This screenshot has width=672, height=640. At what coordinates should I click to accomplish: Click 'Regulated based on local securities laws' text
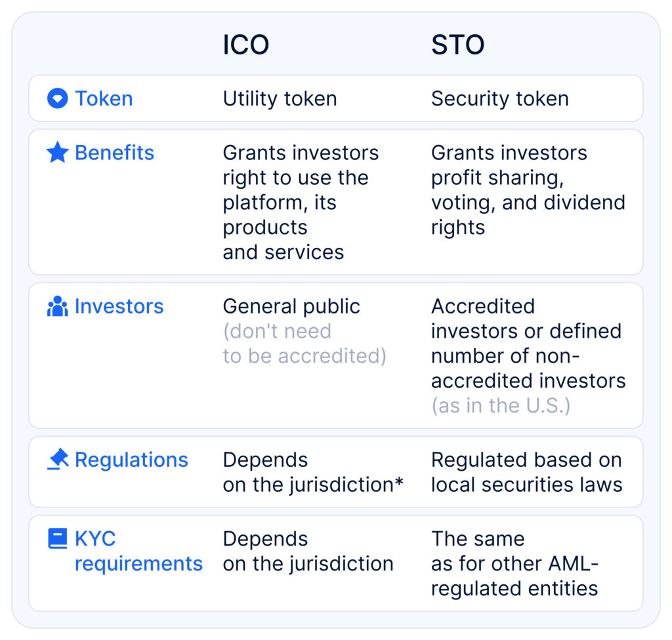click(x=527, y=472)
